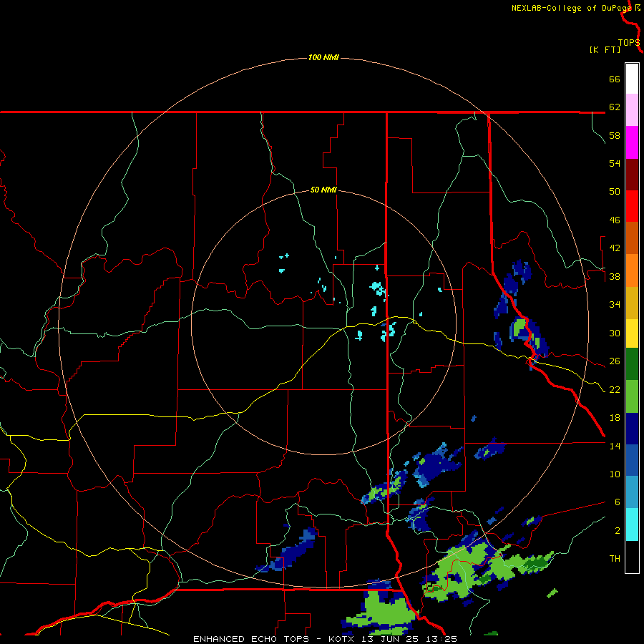Click the legend value 38
The image size is (644, 644).
point(615,276)
